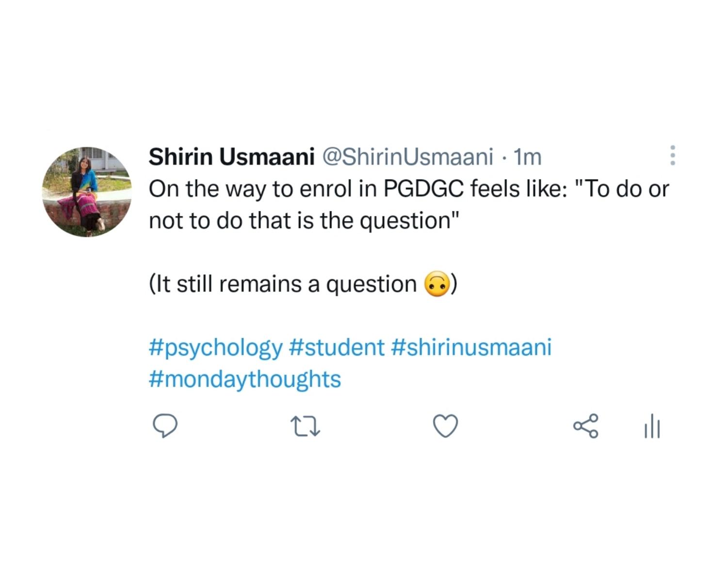View tweet analytics bar chart icon
The height and width of the screenshot is (582, 728).
(652, 426)
